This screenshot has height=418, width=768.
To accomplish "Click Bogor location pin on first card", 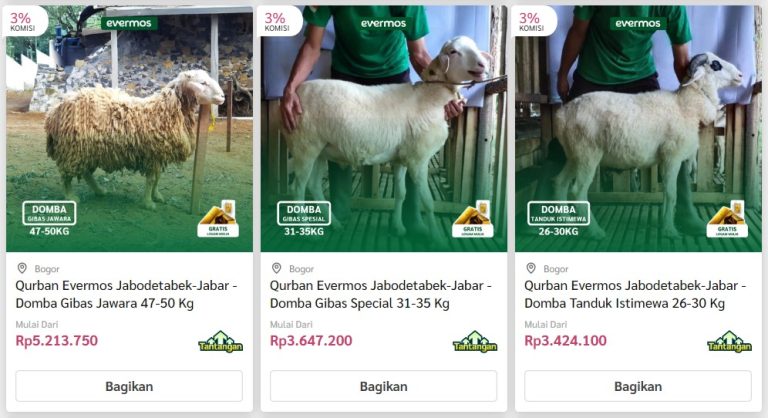I will click(x=22, y=268).
